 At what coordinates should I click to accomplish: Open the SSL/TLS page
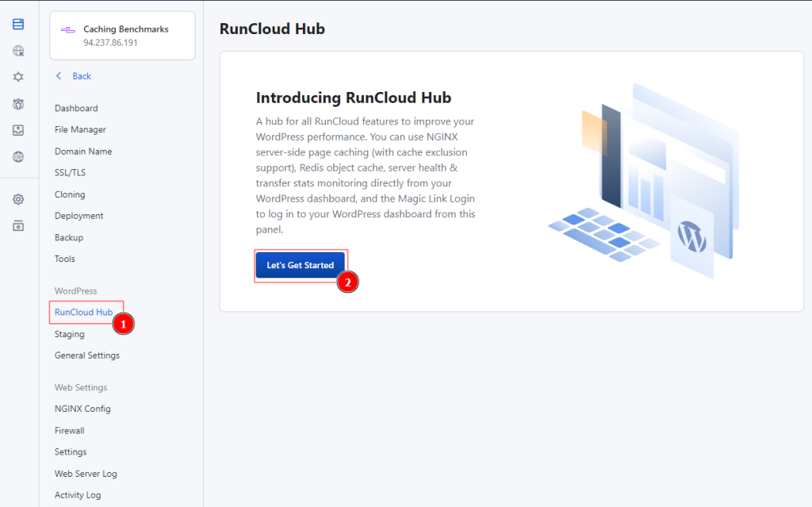tap(70, 173)
